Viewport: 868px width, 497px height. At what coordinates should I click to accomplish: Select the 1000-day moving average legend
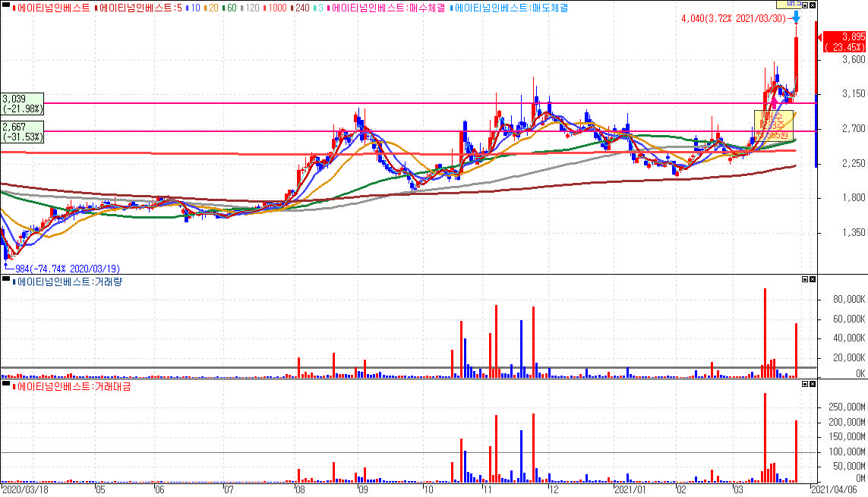tap(275, 8)
